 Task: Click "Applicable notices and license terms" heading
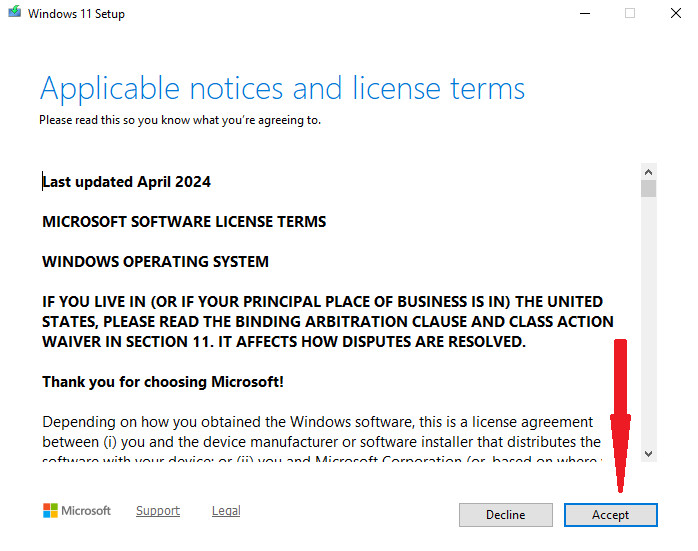tap(283, 89)
